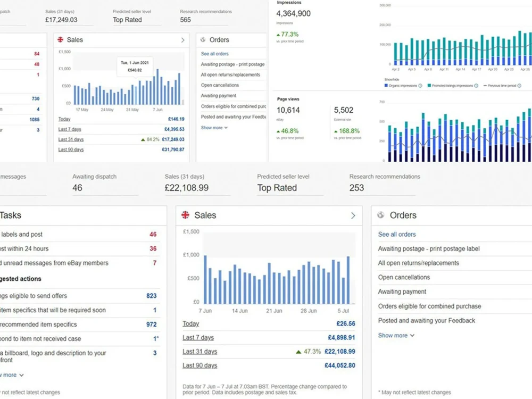The height and width of the screenshot is (399, 532).
Task: Click the info icon beside Previous time period
Action: [x=518, y=86]
